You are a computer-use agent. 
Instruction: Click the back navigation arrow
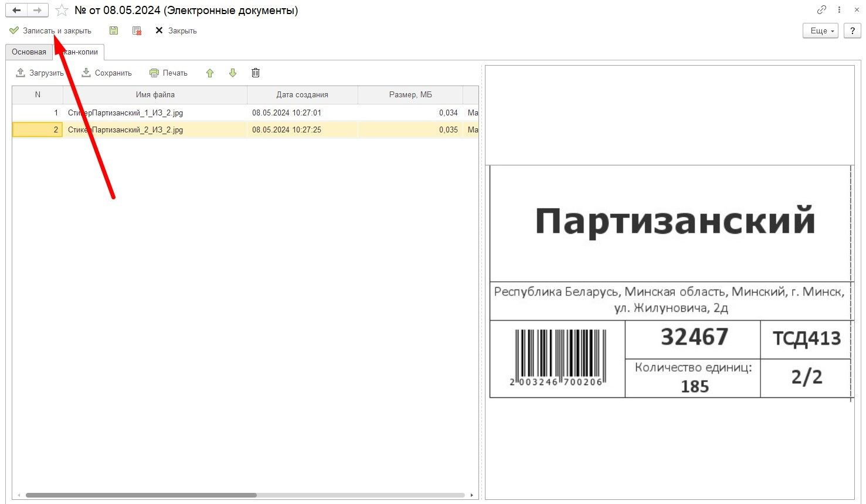[16, 11]
